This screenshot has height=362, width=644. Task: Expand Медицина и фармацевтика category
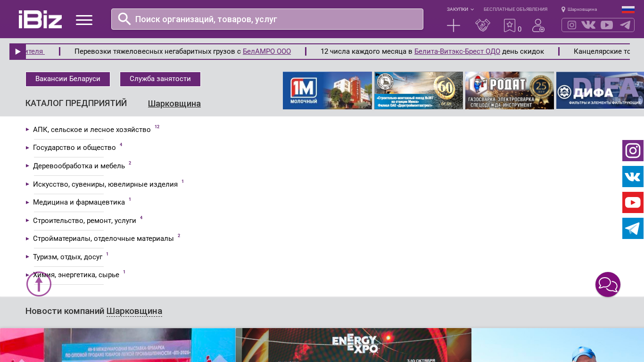[79, 202]
